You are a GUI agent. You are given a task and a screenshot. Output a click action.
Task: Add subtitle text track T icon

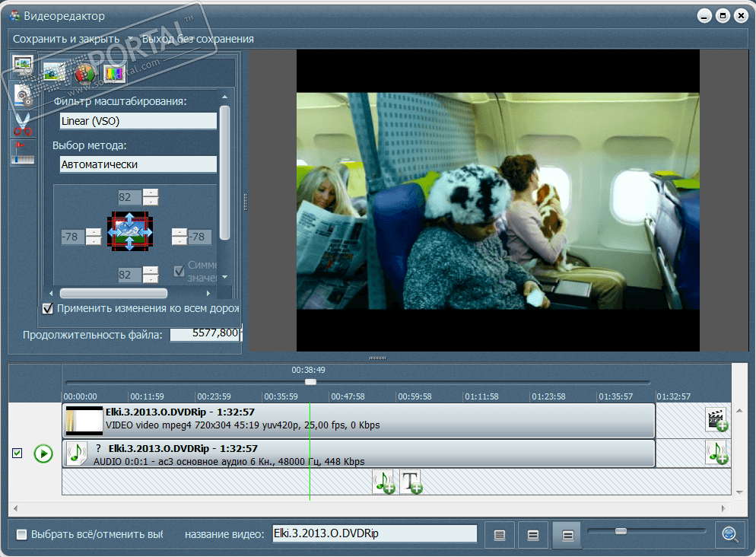coord(411,482)
